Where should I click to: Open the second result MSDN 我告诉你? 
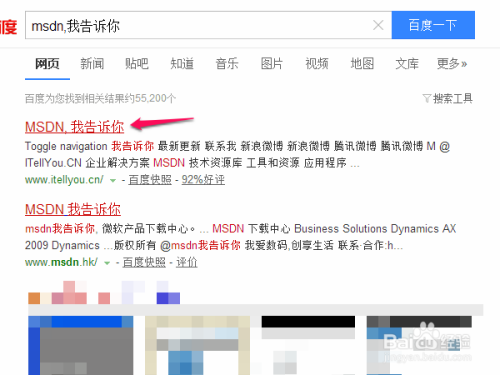click(73, 209)
